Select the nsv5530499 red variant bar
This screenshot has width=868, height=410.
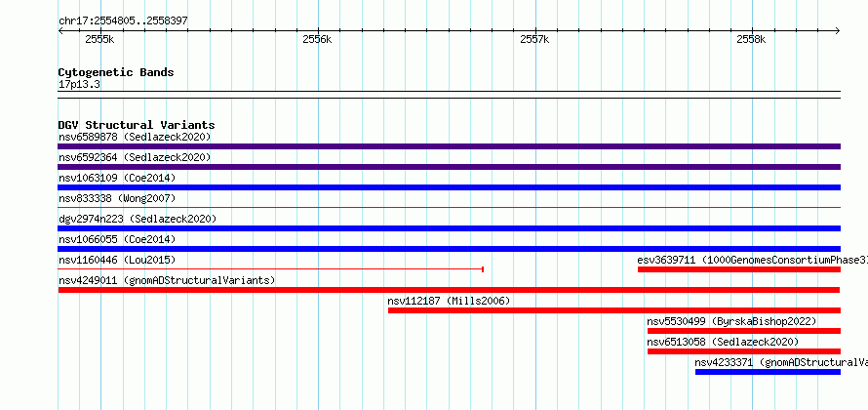[744, 331]
